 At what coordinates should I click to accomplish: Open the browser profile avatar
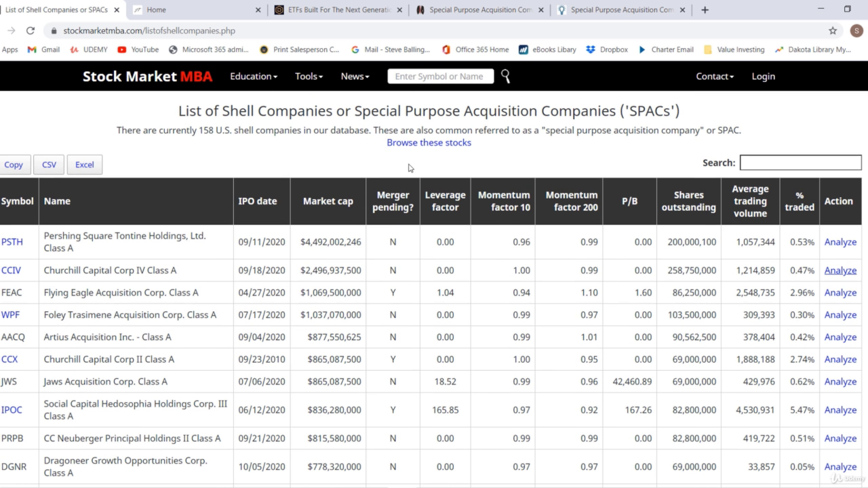click(856, 30)
